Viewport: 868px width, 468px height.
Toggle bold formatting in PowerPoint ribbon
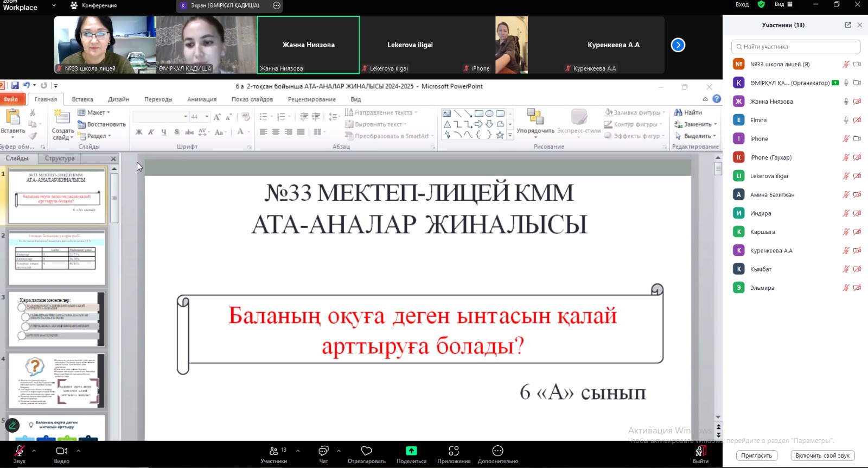pos(139,132)
